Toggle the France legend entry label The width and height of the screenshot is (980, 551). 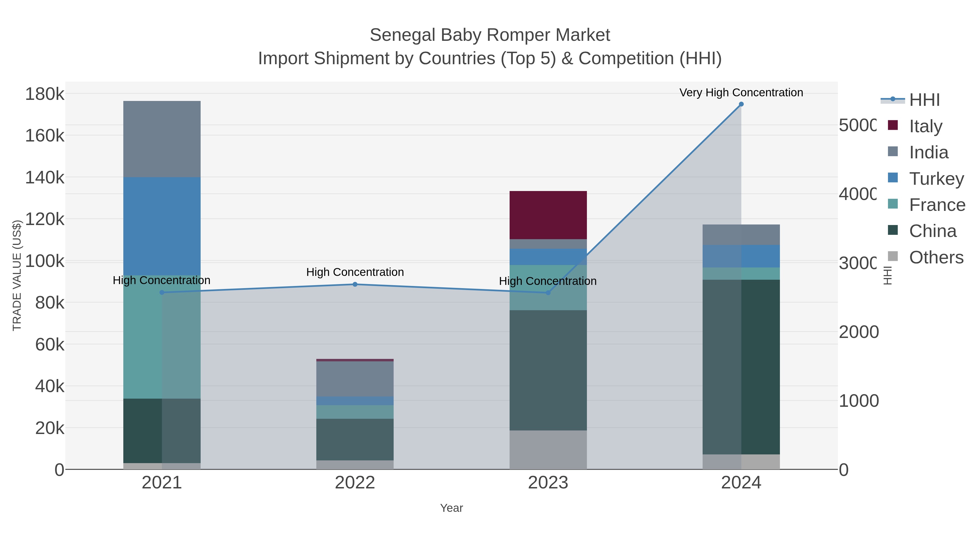(937, 205)
